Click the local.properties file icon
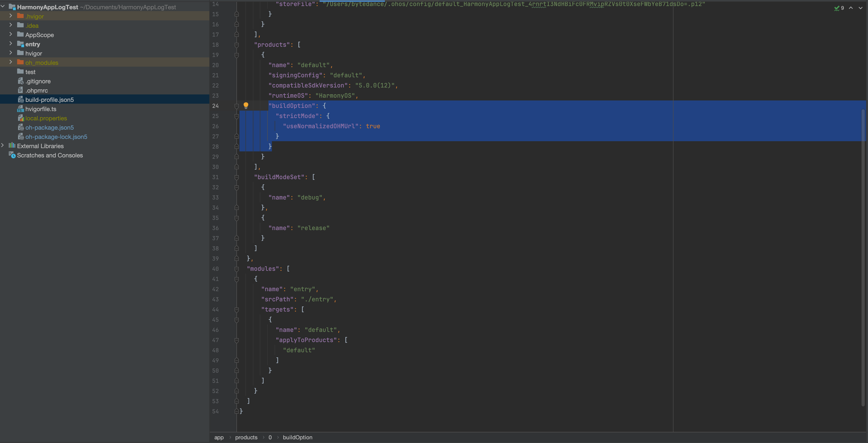868x443 pixels. pyautogui.click(x=21, y=118)
